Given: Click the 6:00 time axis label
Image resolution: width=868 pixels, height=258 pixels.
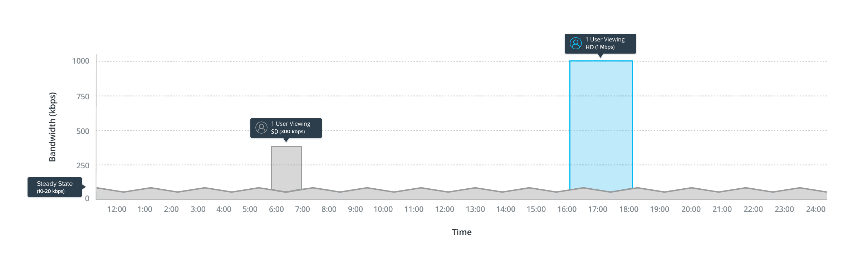Looking at the screenshot, I should click(x=276, y=209).
